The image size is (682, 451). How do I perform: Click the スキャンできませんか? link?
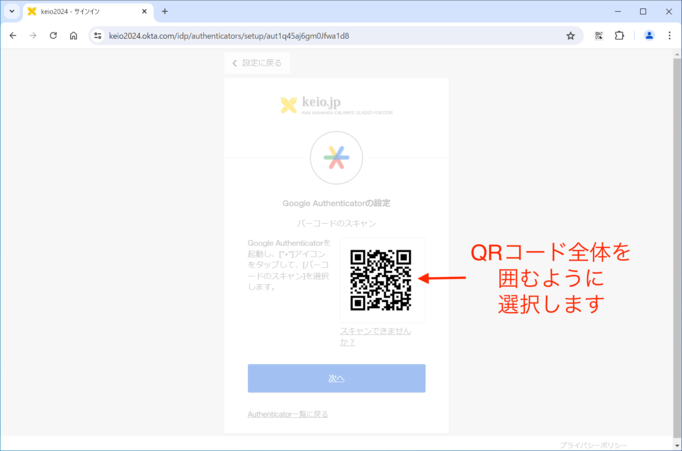point(375,336)
